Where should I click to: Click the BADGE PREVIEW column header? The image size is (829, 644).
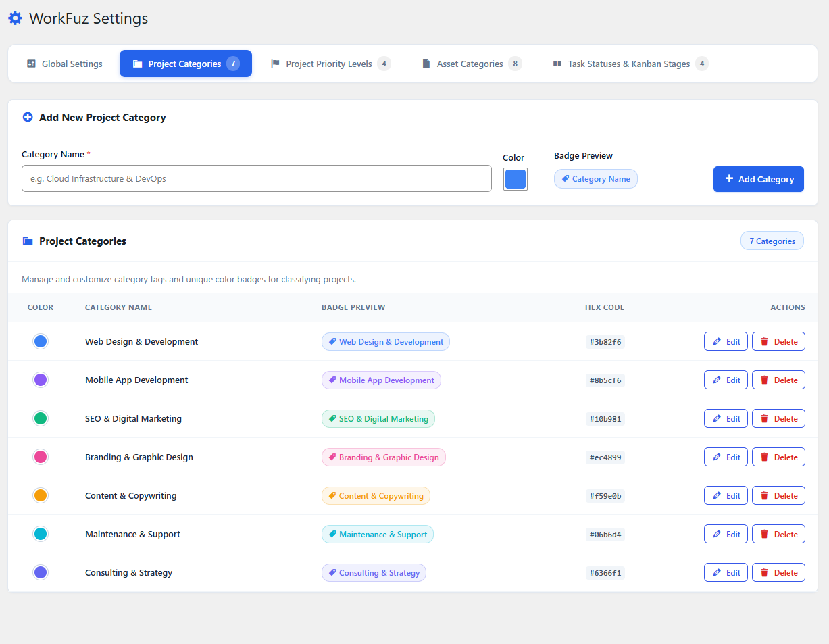(353, 307)
